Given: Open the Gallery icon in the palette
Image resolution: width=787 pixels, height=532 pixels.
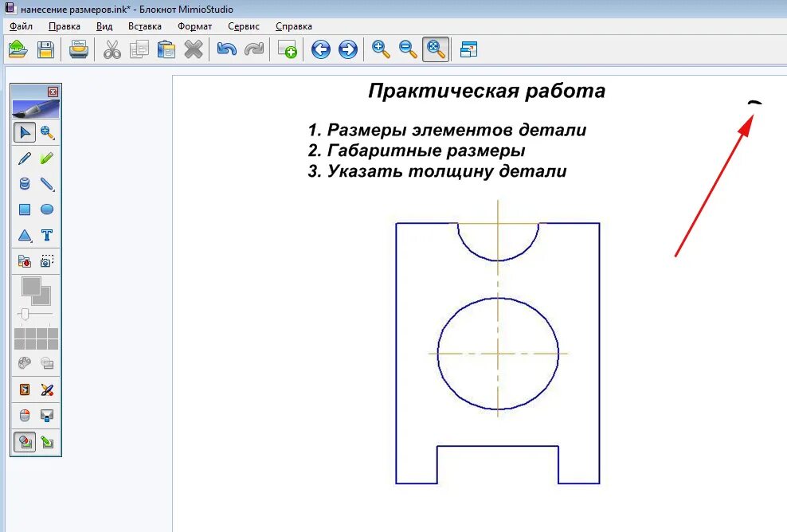Looking at the screenshot, I should [x=24, y=389].
